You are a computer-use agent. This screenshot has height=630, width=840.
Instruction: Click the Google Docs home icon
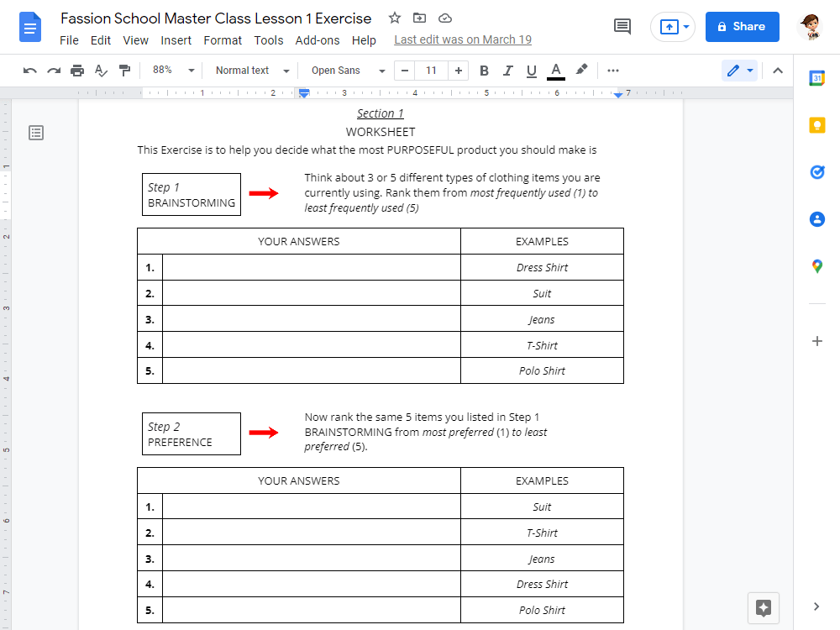click(30, 27)
